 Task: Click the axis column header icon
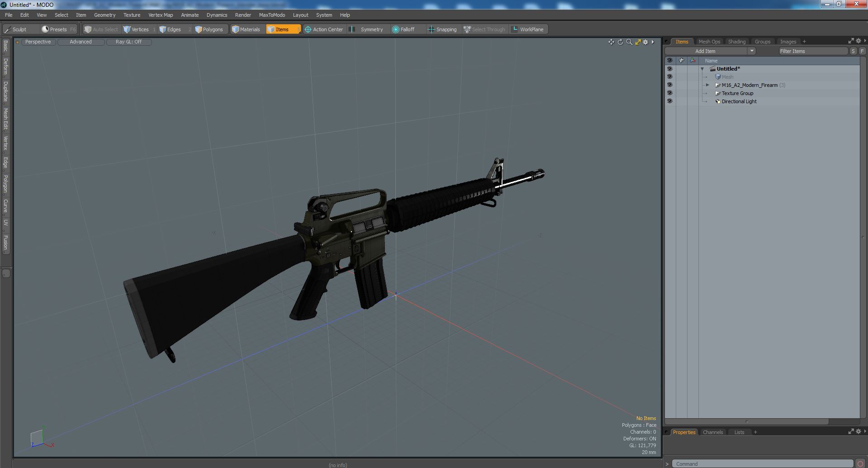click(x=693, y=60)
